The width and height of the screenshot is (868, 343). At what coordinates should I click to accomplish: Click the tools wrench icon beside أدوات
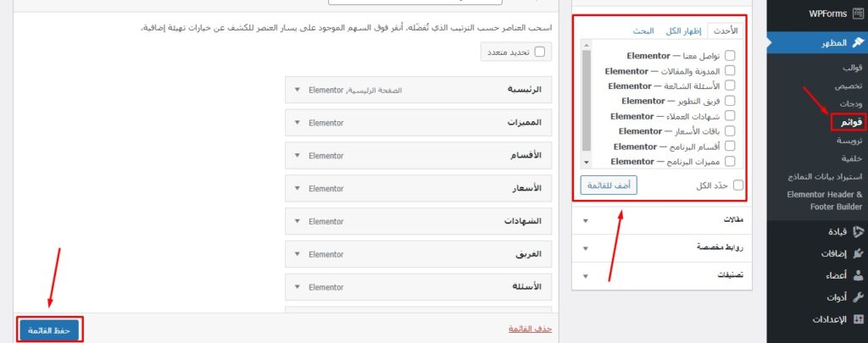coord(858,297)
